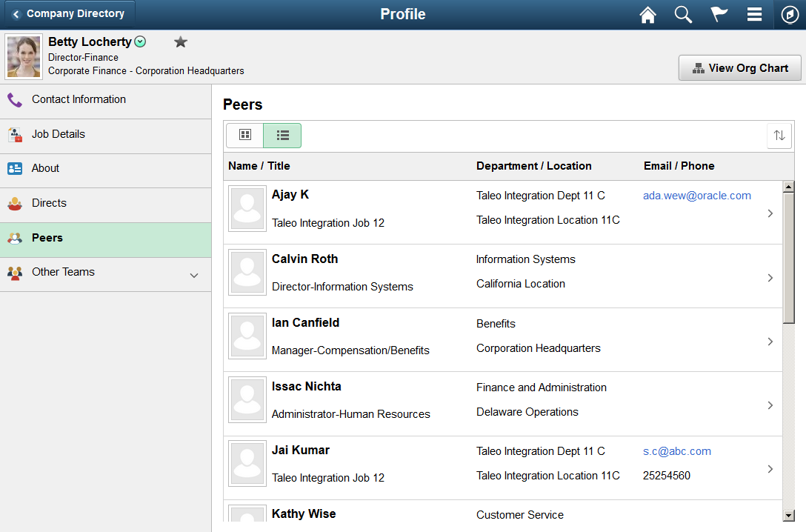Click the name Ajay K

tap(290, 195)
